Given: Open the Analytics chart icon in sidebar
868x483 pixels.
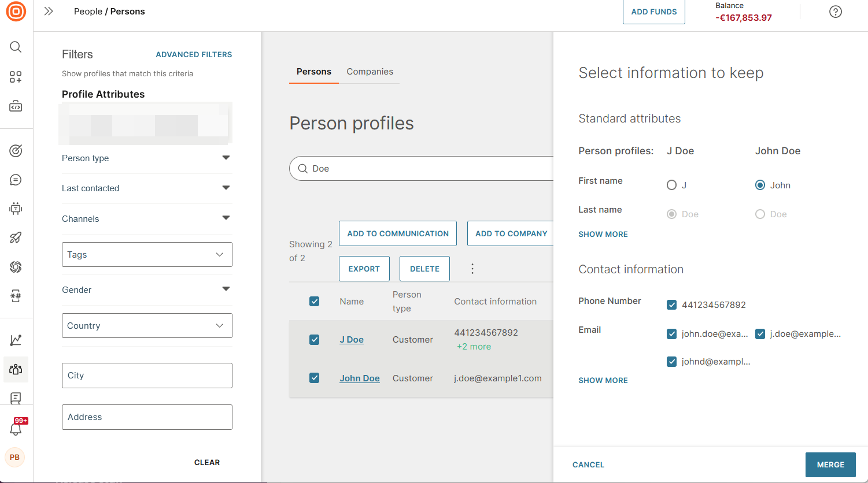Looking at the screenshot, I should click(16, 340).
